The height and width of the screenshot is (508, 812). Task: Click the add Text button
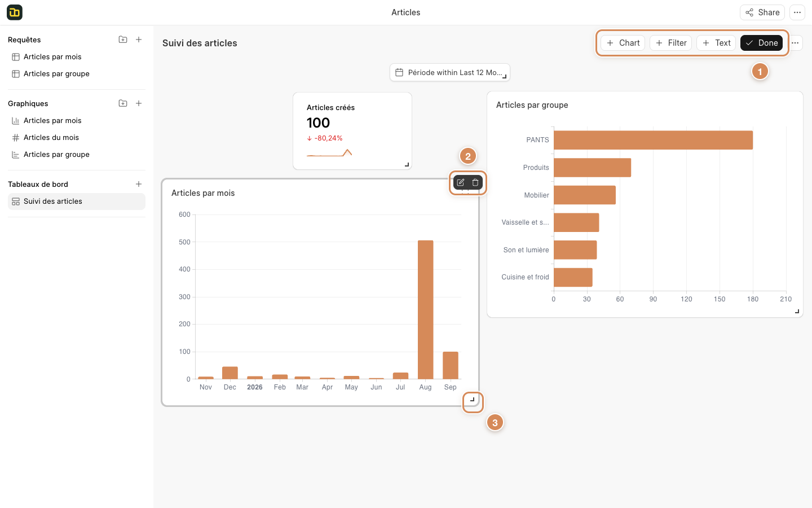pos(716,43)
